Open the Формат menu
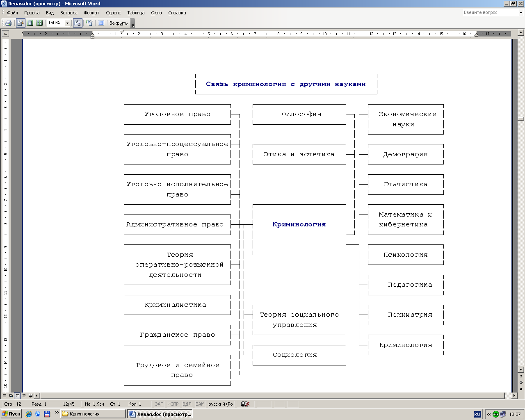Viewport: 525px width, 420px height. pos(91,13)
